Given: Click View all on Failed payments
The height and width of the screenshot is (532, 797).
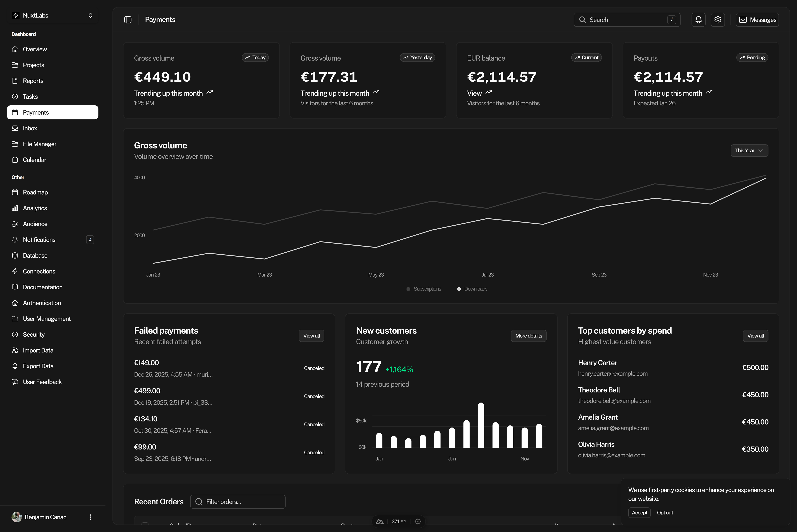Looking at the screenshot, I should point(311,336).
